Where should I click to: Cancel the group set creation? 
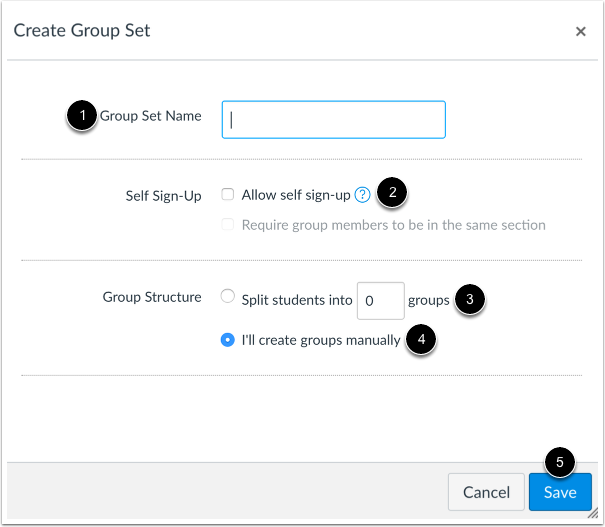[486, 492]
